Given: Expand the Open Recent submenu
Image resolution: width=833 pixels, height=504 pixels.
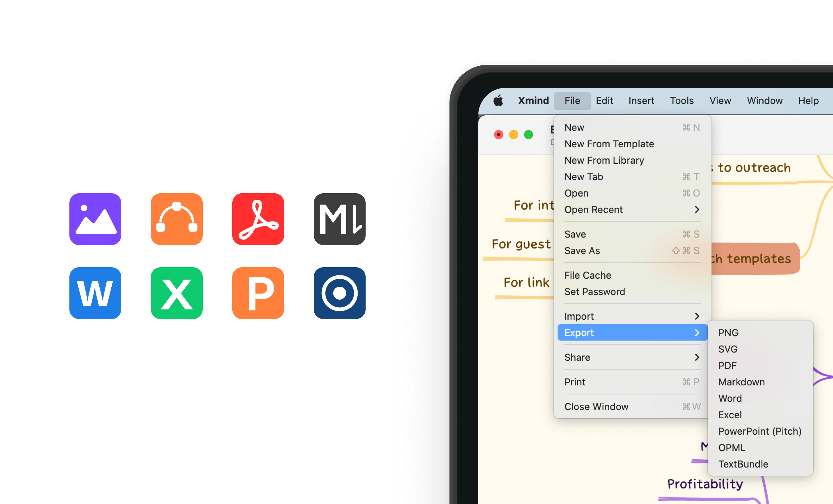Looking at the screenshot, I should 632,209.
